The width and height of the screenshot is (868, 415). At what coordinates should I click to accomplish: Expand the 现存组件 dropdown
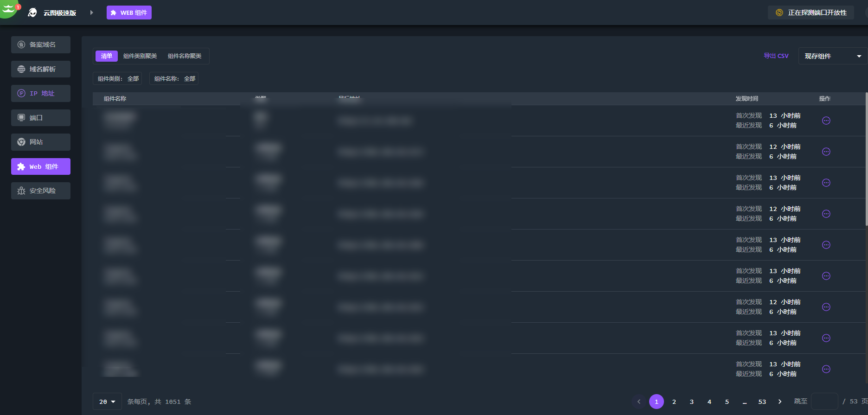832,56
